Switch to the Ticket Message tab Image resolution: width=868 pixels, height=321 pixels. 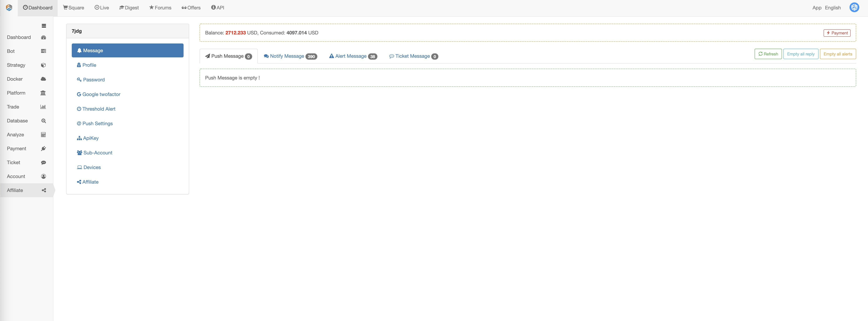[x=413, y=56]
